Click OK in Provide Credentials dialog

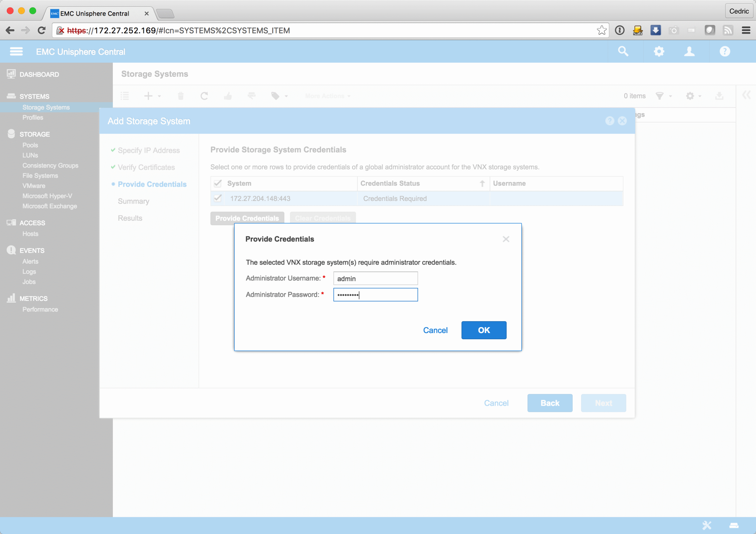(x=484, y=330)
